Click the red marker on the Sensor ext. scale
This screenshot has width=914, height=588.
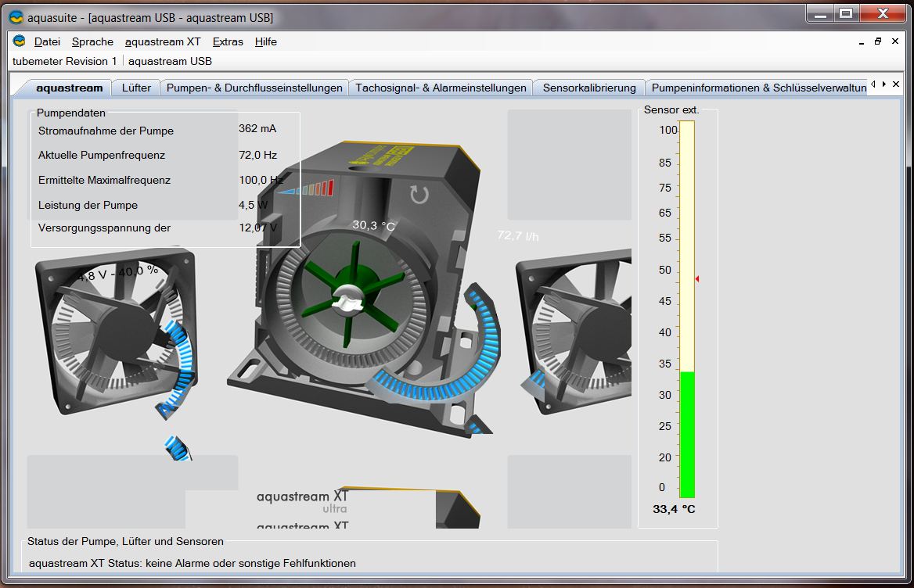click(696, 279)
